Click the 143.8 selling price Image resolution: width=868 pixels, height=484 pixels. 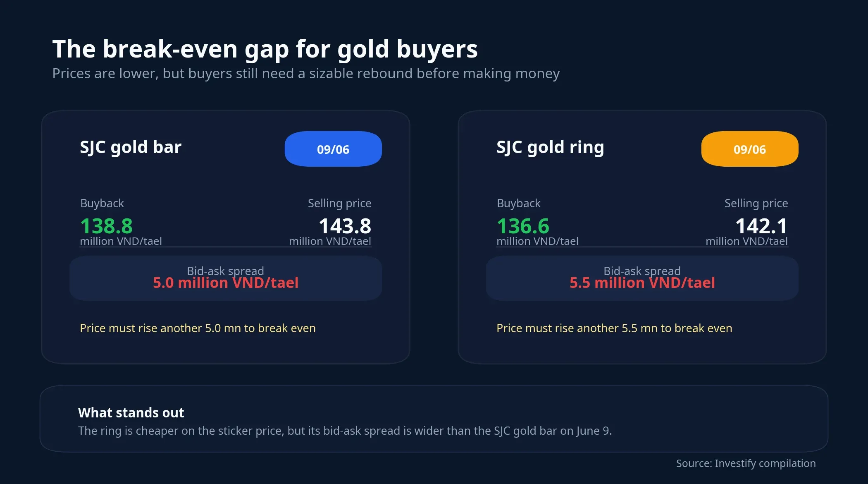click(345, 226)
